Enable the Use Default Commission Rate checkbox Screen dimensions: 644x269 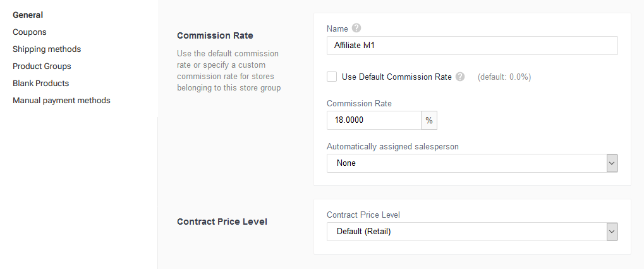point(332,77)
